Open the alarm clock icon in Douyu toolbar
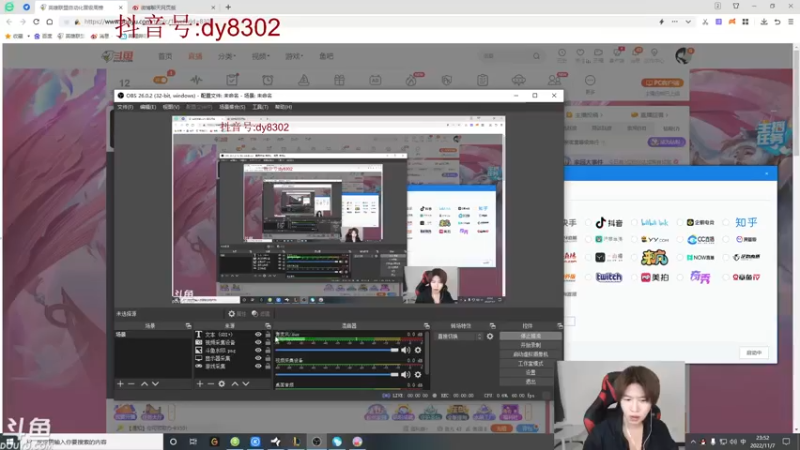Screen dimensions: 800x450 (267, 80)
